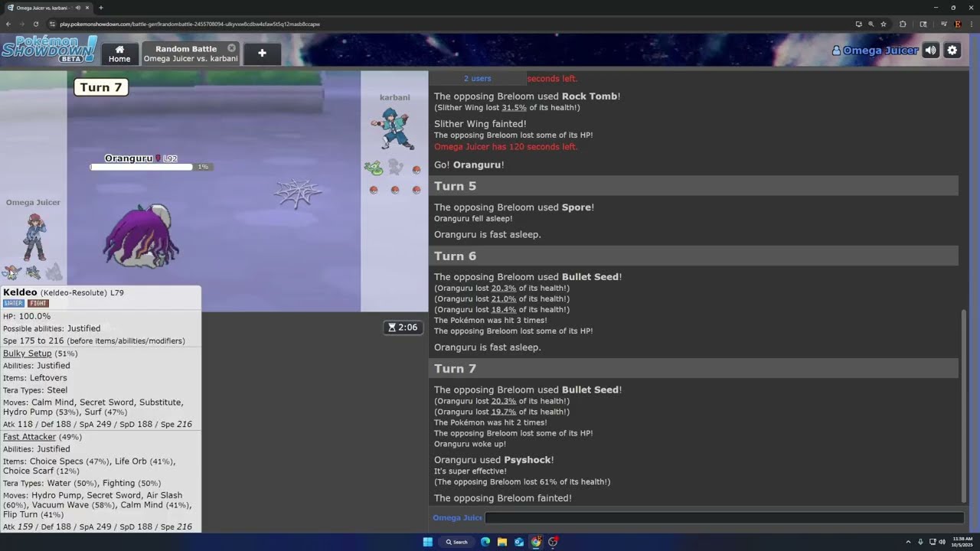Open File Explorer from the taskbar
Viewport: 980px width, 551px height.
click(502, 542)
